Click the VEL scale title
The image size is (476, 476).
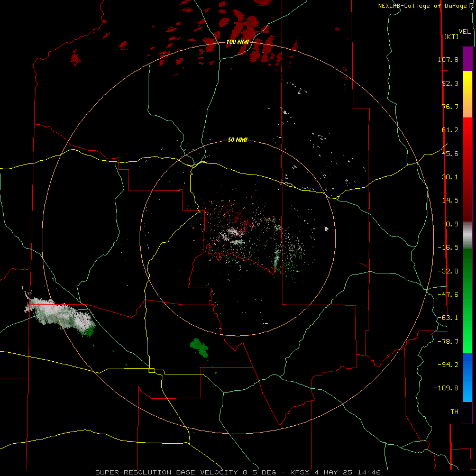[x=465, y=32]
